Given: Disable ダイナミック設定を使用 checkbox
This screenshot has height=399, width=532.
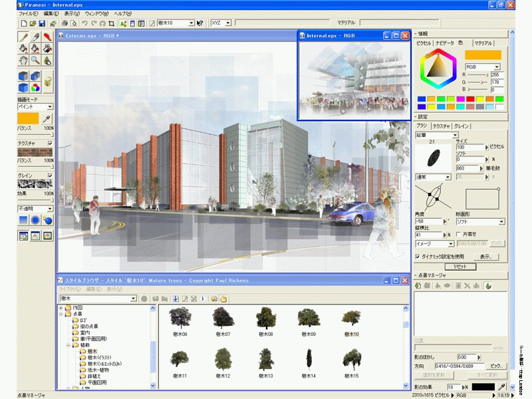Looking at the screenshot, I should pos(417,256).
